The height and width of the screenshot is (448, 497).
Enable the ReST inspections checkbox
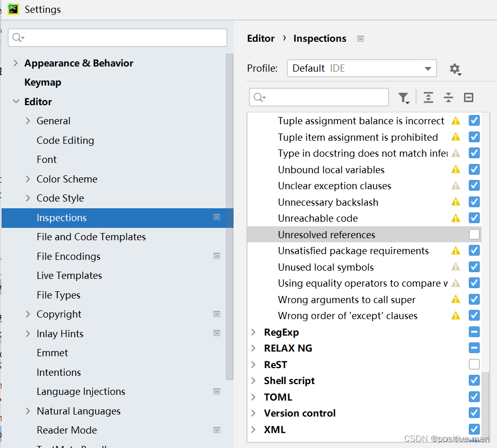(474, 364)
